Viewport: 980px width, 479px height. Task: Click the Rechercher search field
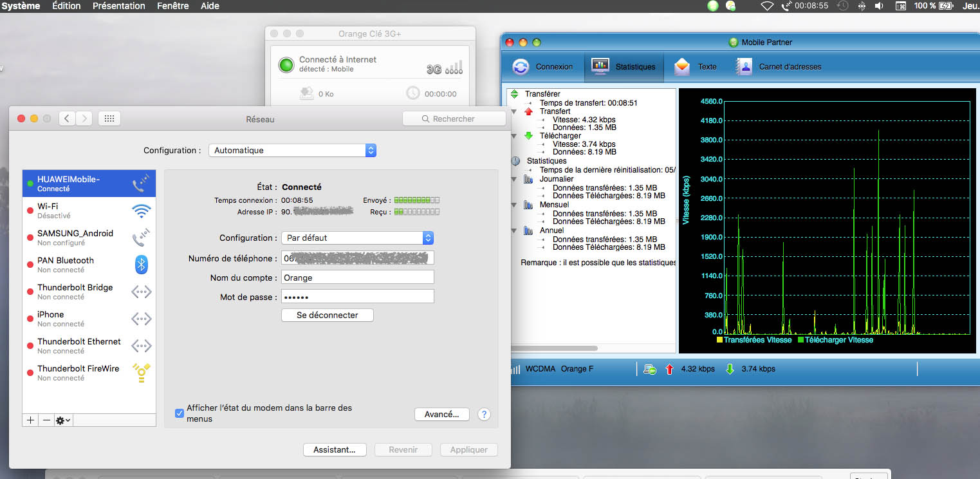454,118
